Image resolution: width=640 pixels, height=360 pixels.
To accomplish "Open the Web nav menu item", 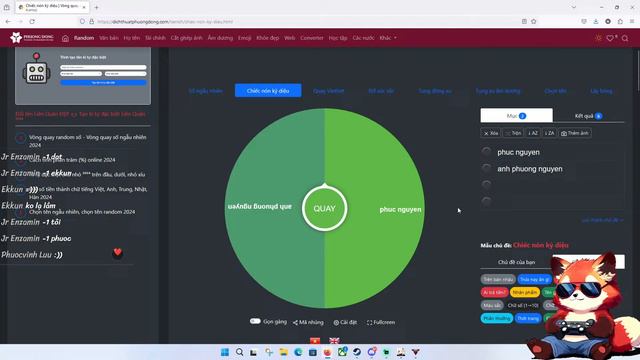I will coord(289,38).
